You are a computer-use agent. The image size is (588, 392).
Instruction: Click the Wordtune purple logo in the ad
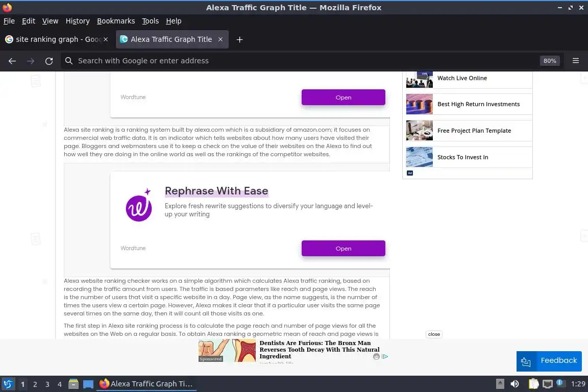(139, 205)
